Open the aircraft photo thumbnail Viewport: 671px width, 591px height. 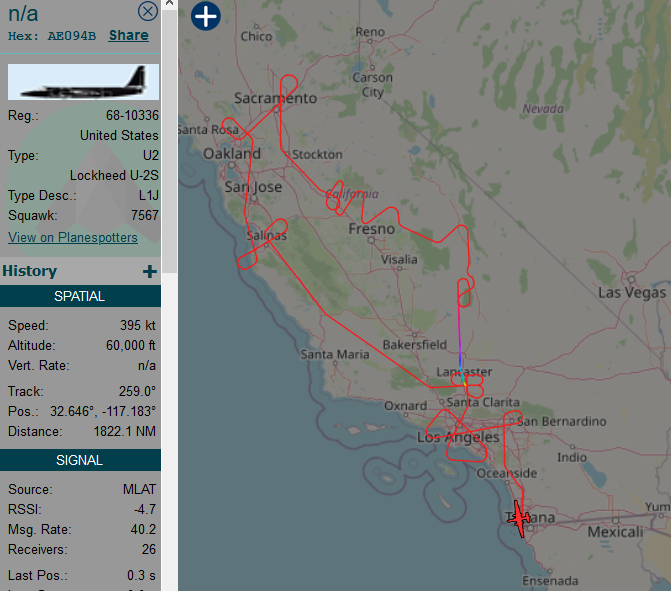coord(83,82)
